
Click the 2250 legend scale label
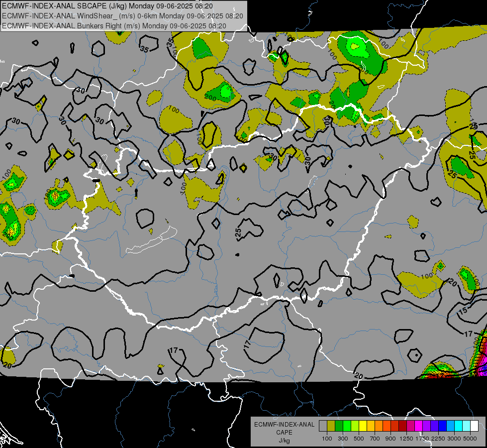(438, 439)
